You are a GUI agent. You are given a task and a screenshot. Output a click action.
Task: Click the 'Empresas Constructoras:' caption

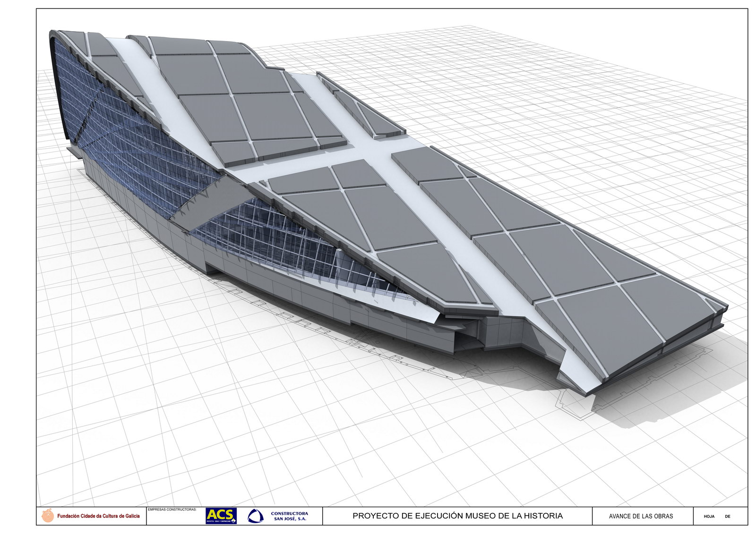tap(172, 509)
